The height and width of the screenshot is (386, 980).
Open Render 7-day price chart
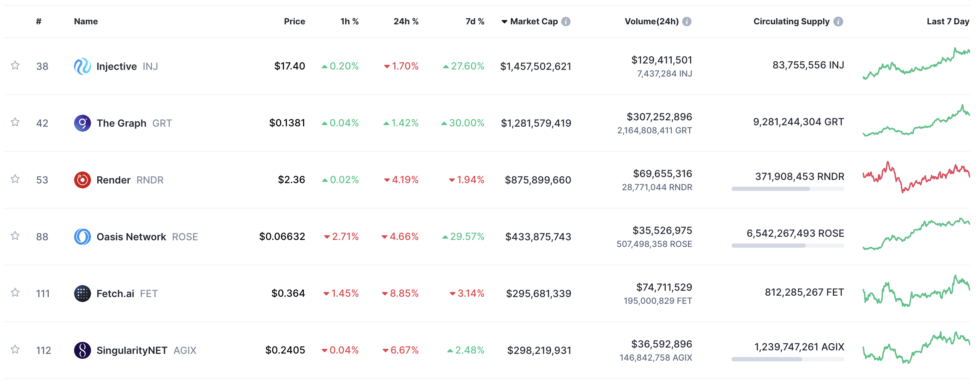tap(916, 177)
